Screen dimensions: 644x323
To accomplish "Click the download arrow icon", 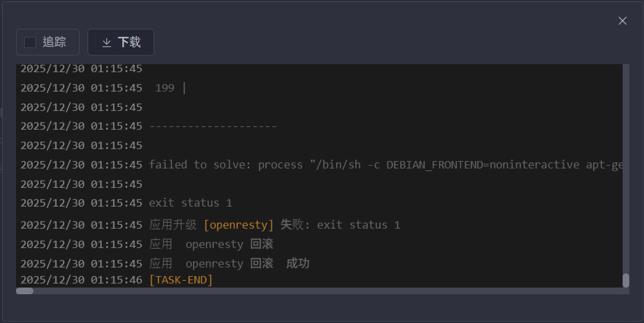I will (106, 42).
